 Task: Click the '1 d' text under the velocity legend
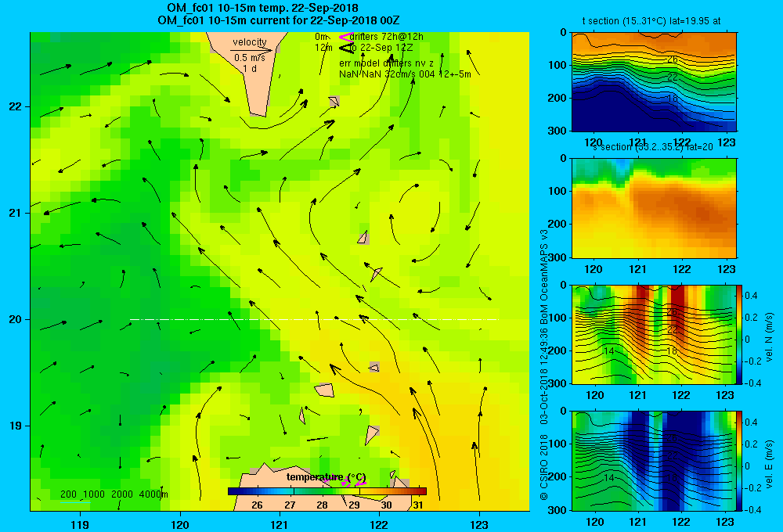(250, 68)
